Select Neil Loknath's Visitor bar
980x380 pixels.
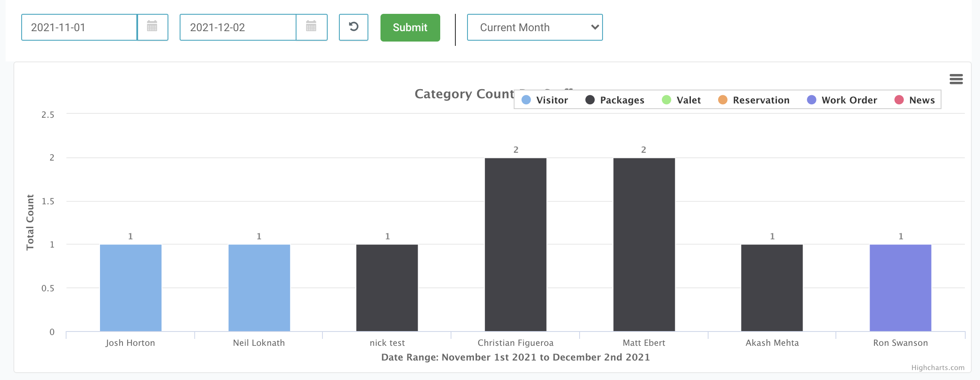tap(259, 288)
